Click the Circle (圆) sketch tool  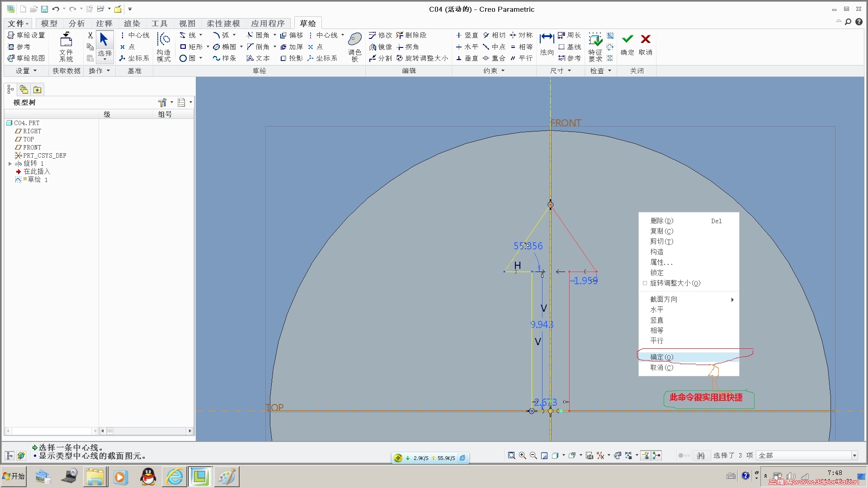click(x=188, y=58)
